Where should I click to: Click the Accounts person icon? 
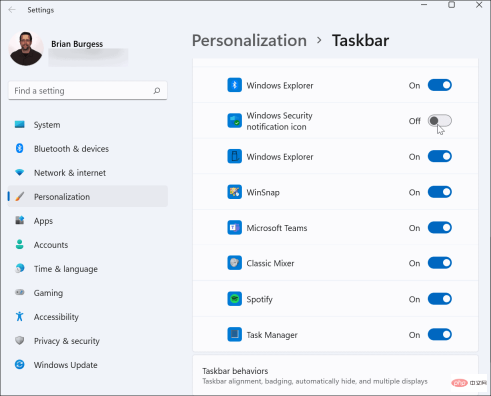coord(20,244)
